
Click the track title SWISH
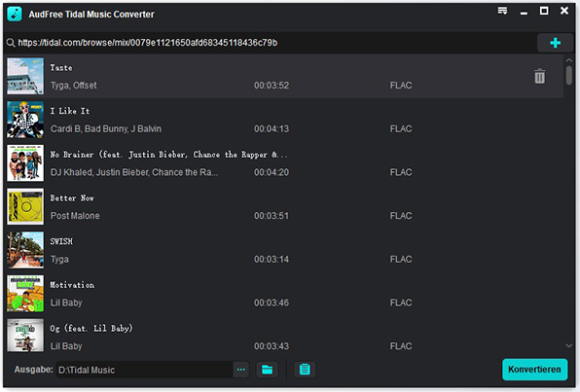(61, 241)
